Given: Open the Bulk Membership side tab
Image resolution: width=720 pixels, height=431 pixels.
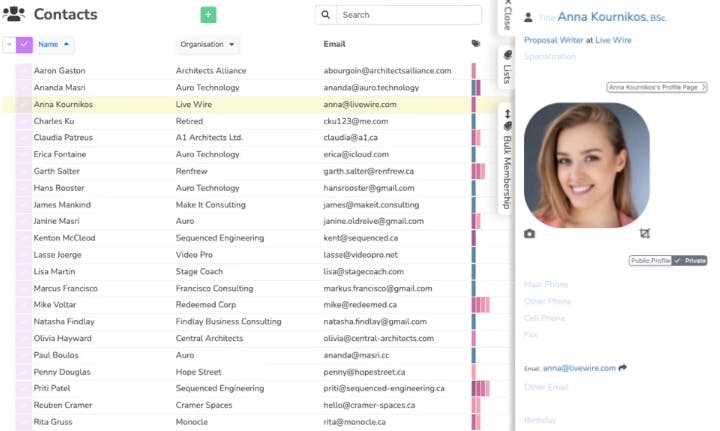Looking at the screenshot, I should coord(507,159).
